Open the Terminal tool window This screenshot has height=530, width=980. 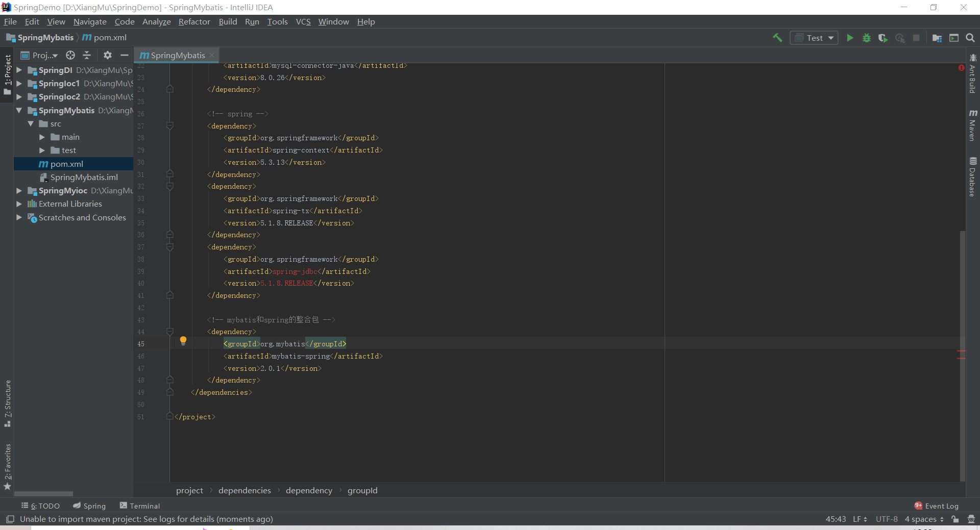point(140,506)
